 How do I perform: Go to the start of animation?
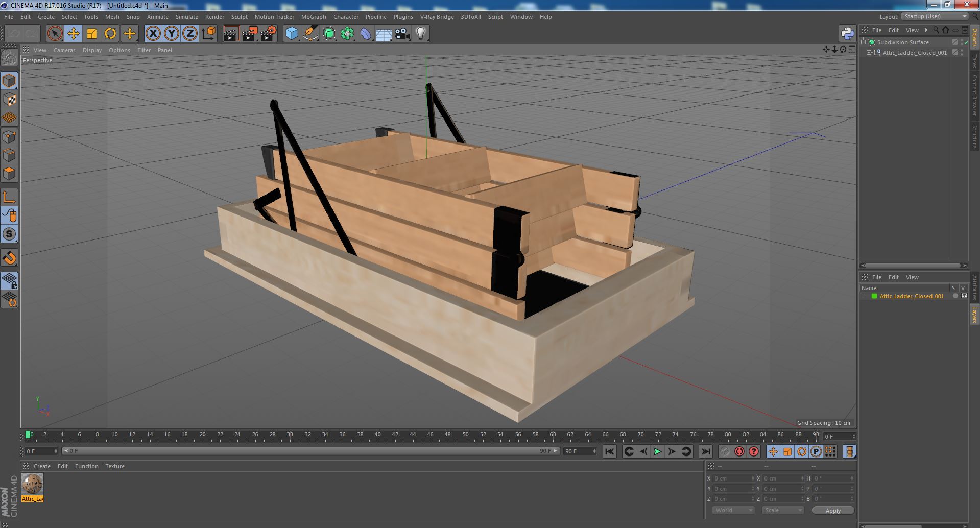[609, 451]
